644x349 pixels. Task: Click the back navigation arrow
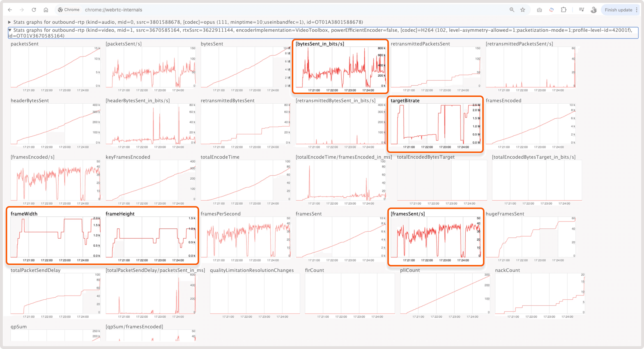[x=10, y=10]
